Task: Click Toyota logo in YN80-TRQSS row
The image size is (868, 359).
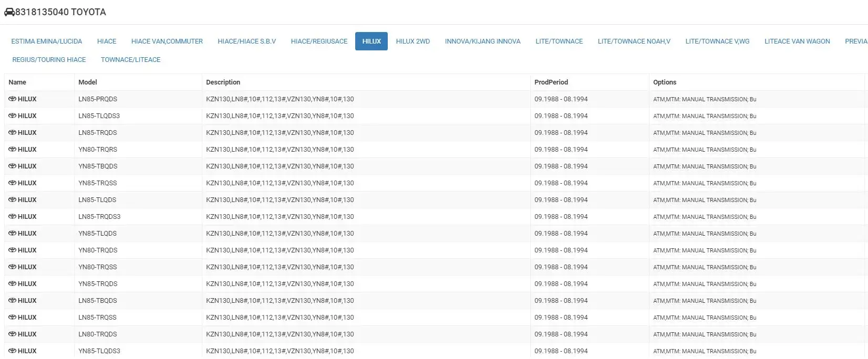Action: click(x=12, y=267)
